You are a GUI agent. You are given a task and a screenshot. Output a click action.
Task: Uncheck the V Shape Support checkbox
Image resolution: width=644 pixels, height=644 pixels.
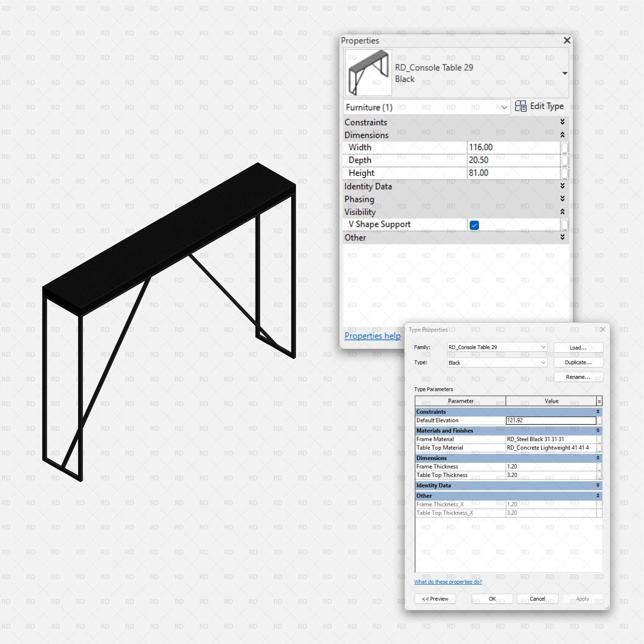pos(474,225)
